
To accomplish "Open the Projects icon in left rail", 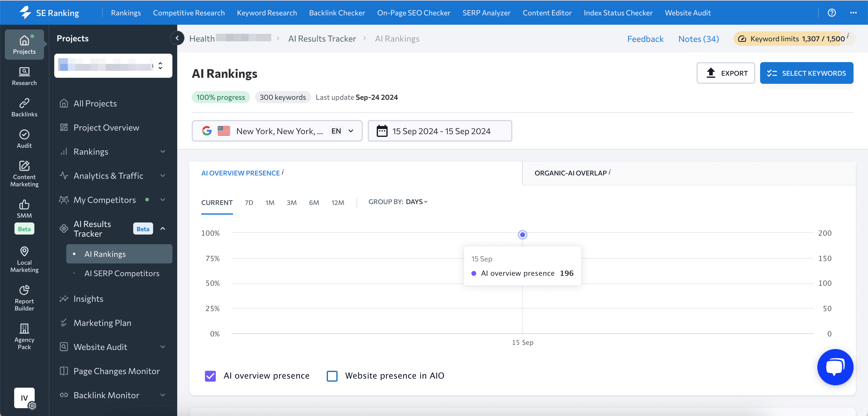I will (24, 45).
